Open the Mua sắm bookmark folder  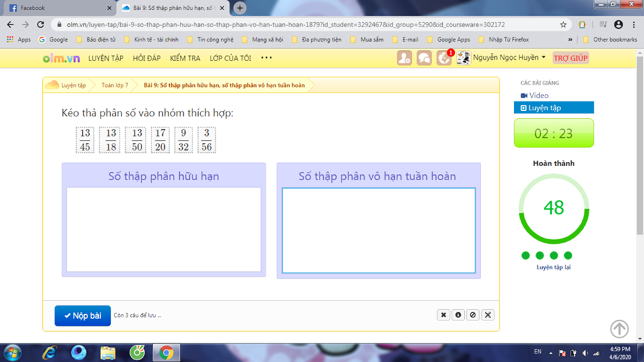pos(367,40)
